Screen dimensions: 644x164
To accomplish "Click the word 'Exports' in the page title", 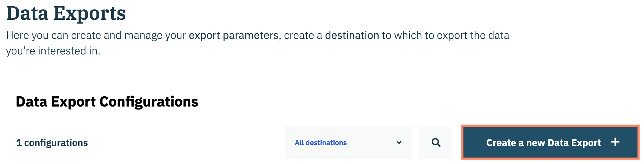I will 90,13.
